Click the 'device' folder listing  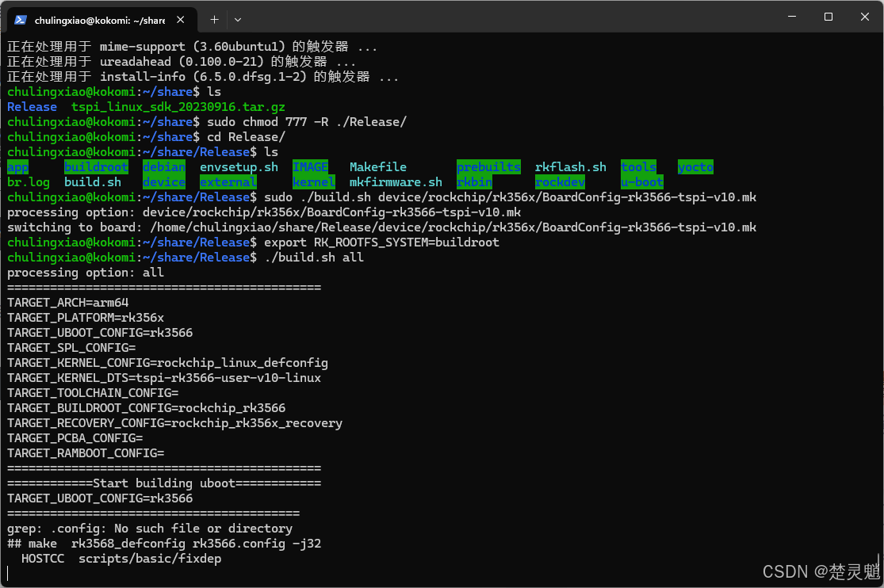164,182
